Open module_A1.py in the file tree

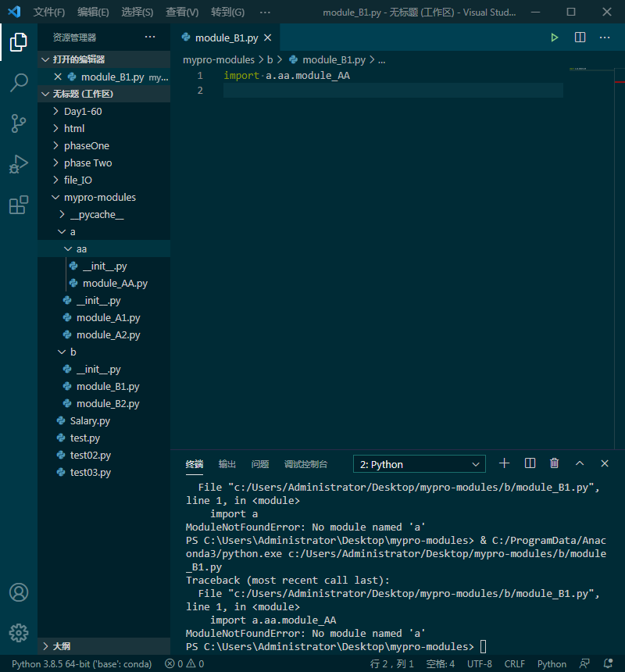pyautogui.click(x=104, y=317)
